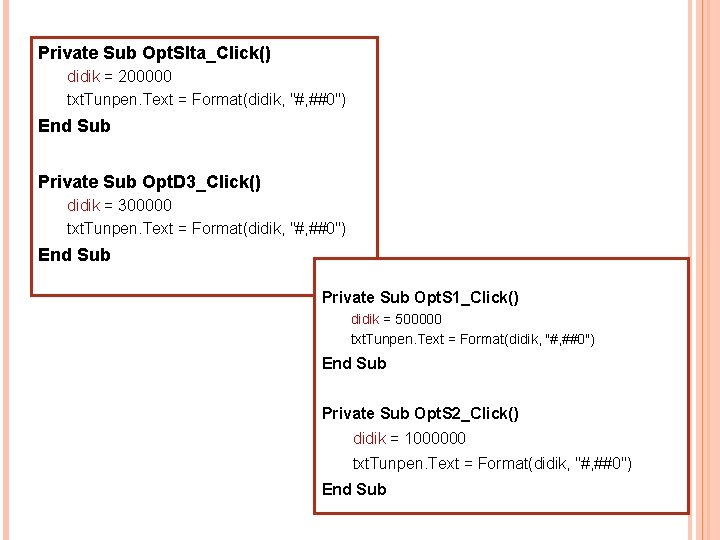Image resolution: width=720 pixels, height=540 pixels.
Task: Click the striped decorative band along the slide edge
Action: (x=705, y=270)
